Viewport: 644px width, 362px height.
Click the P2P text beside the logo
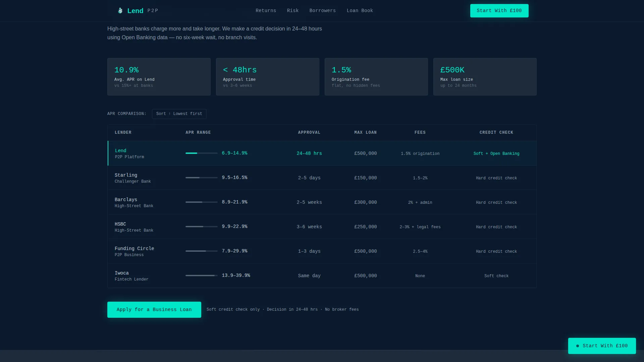tap(153, 11)
